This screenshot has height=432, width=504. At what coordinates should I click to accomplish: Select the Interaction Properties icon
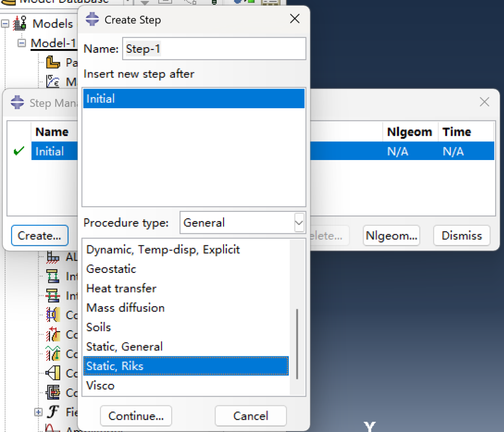tap(53, 295)
